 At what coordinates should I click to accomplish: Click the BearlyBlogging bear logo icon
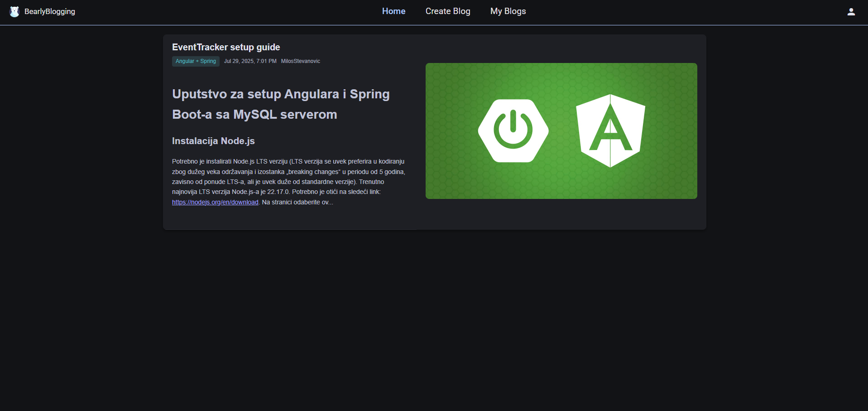14,12
